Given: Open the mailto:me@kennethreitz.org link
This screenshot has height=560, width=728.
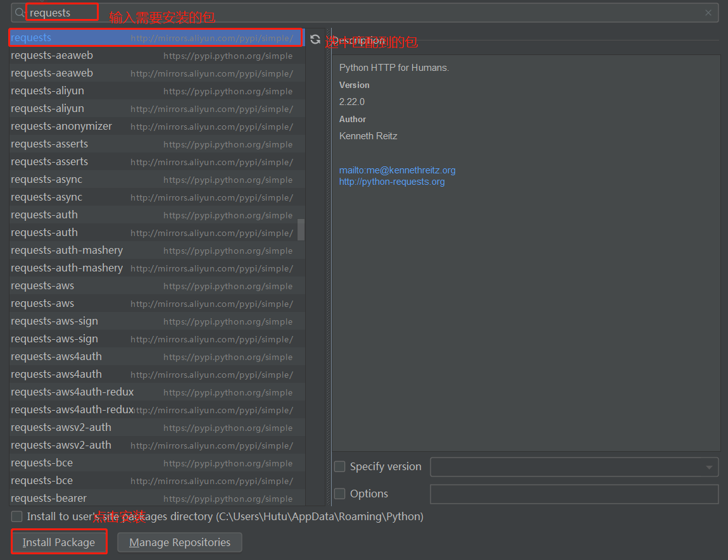Looking at the screenshot, I should [x=397, y=170].
